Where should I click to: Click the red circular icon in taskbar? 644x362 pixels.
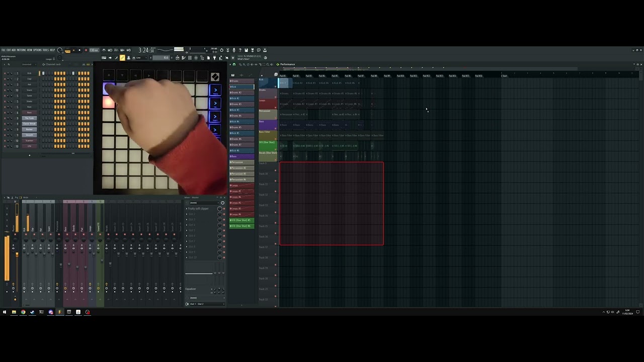coord(88,312)
